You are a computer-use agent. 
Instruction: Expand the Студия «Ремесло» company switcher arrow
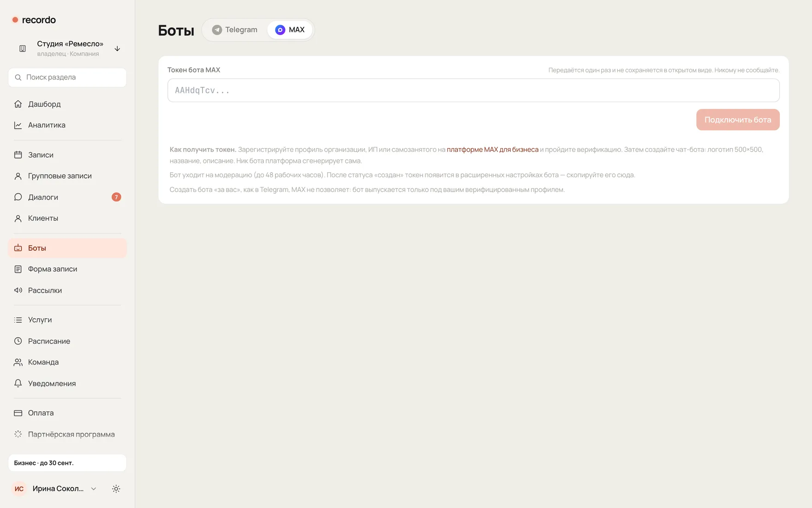click(117, 48)
